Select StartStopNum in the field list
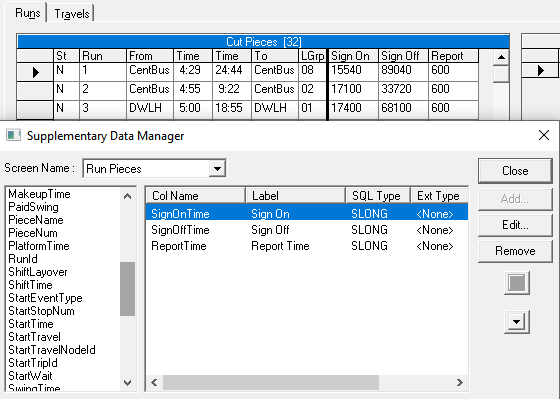The image size is (560, 399). (41, 311)
